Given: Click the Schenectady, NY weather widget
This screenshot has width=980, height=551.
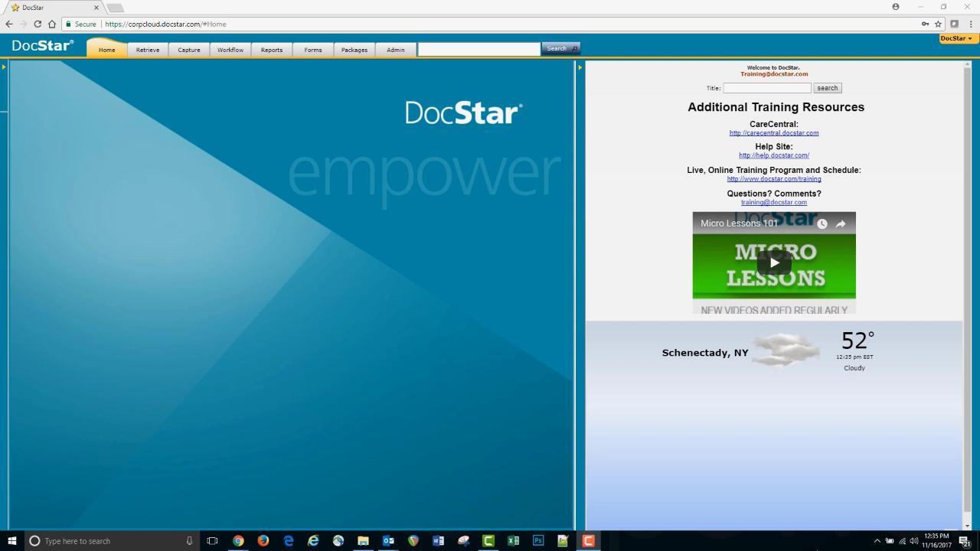Looking at the screenshot, I should point(774,352).
